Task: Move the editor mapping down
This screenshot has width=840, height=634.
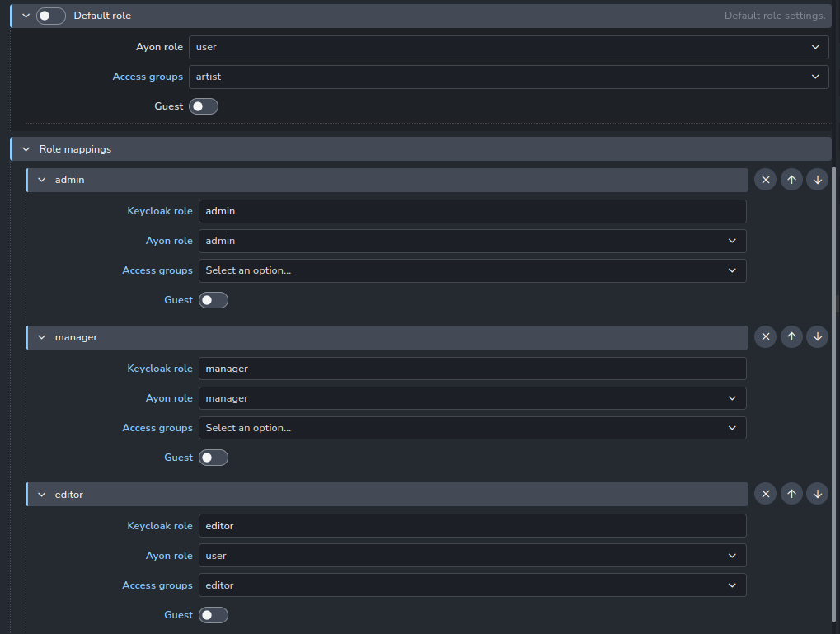Action: [x=817, y=493]
